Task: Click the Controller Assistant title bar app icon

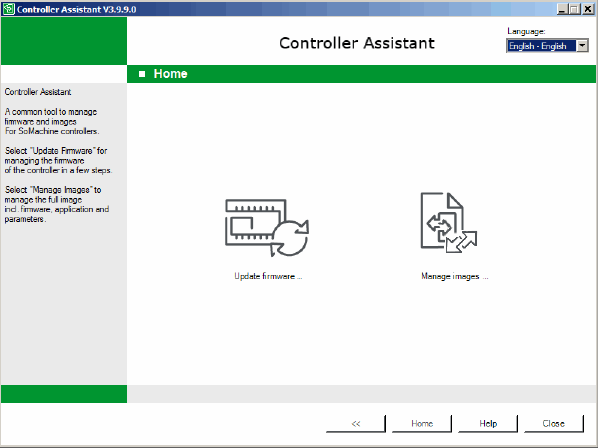Action: (x=8, y=9)
